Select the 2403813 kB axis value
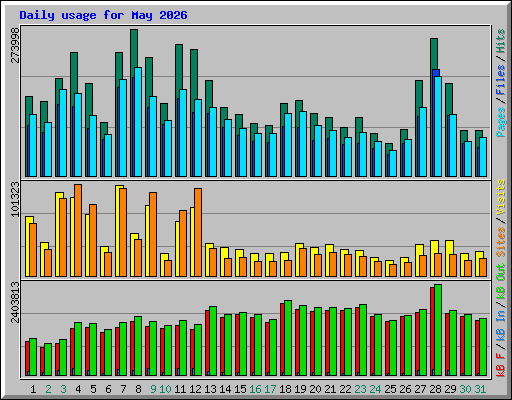 (x=15, y=302)
